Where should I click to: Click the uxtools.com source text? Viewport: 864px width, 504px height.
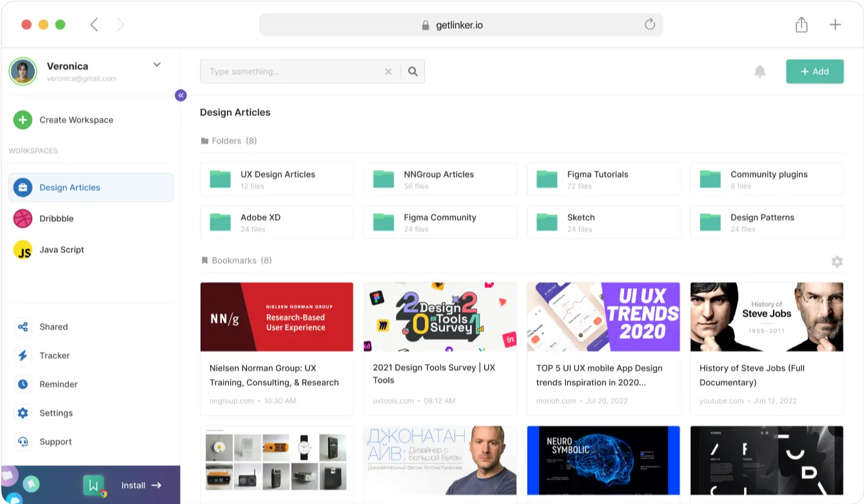click(393, 401)
